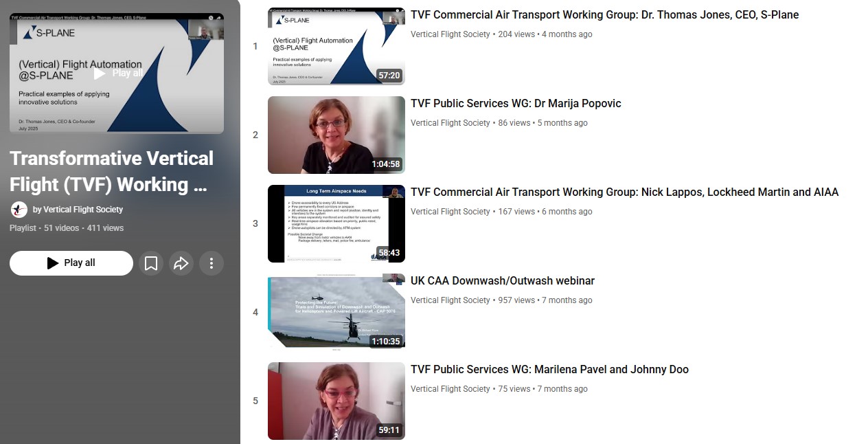Open Marilena Pavel and Johnny Doo thumbnail
Viewport: 868px width, 444px height.
[336, 401]
